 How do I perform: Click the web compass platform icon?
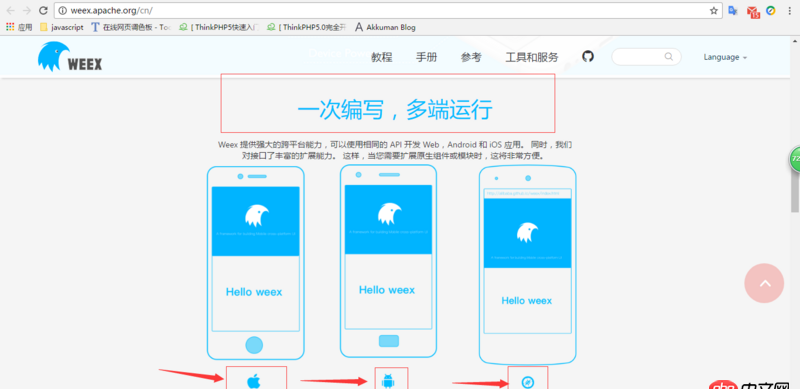[528, 382]
